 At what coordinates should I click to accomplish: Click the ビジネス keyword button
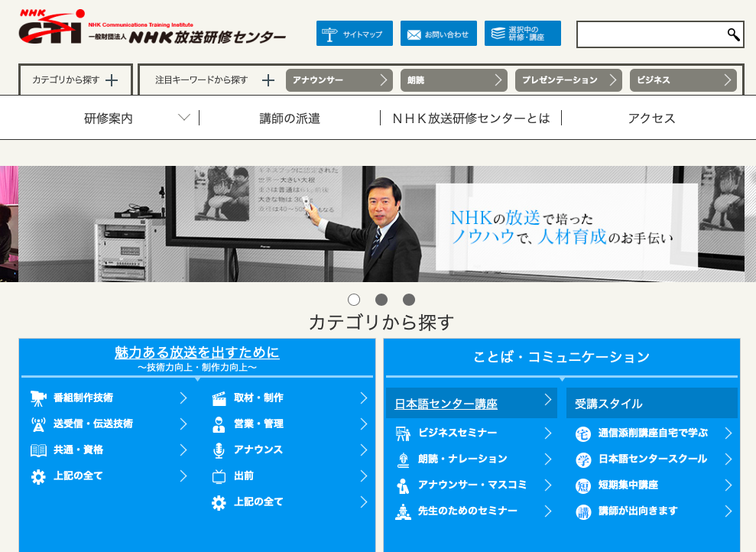[682, 80]
